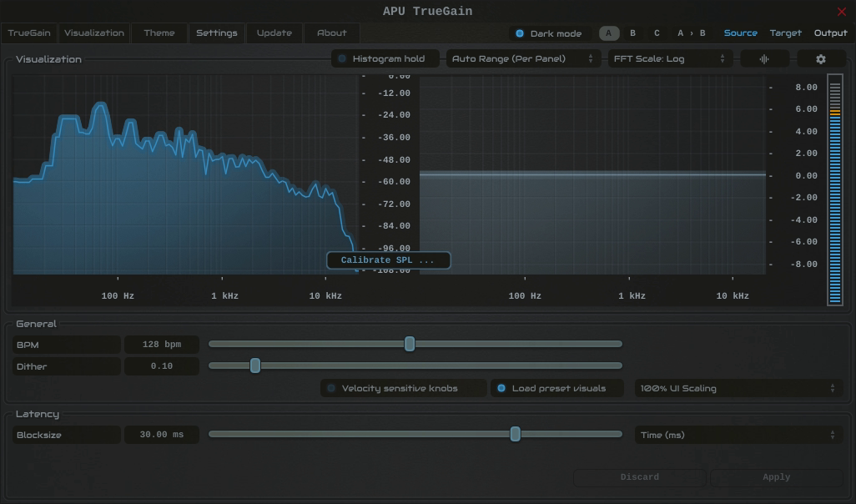The width and height of the screenshot is (856, 504).
Task: Show Target signal view
Action: coord(786,33)
